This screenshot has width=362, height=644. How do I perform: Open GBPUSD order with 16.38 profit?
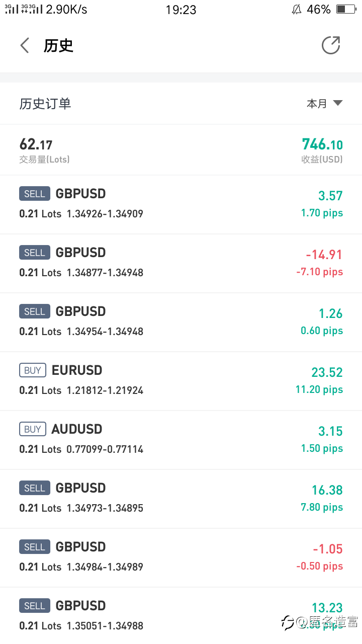click(x=181, y=499)
